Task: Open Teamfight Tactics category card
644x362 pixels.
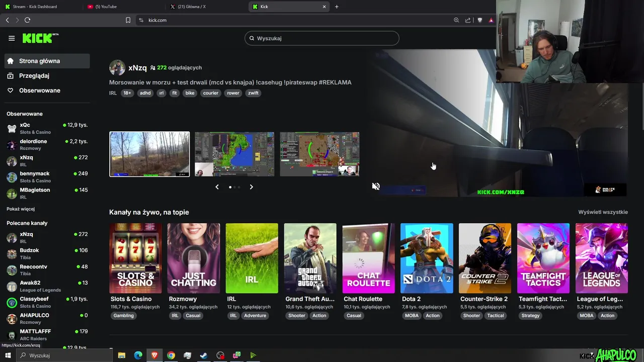Action: point(543,258)
